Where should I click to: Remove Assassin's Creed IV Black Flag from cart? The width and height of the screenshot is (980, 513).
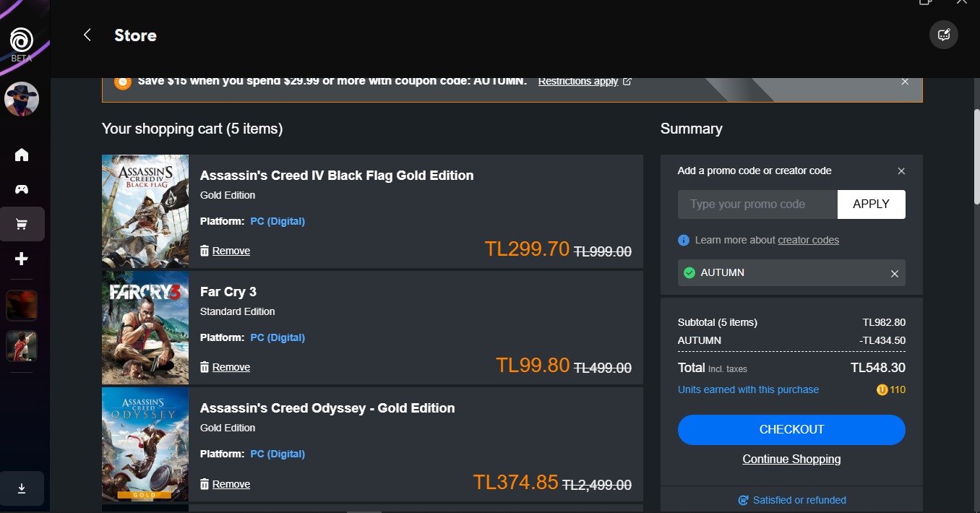(x=225, y=251)
